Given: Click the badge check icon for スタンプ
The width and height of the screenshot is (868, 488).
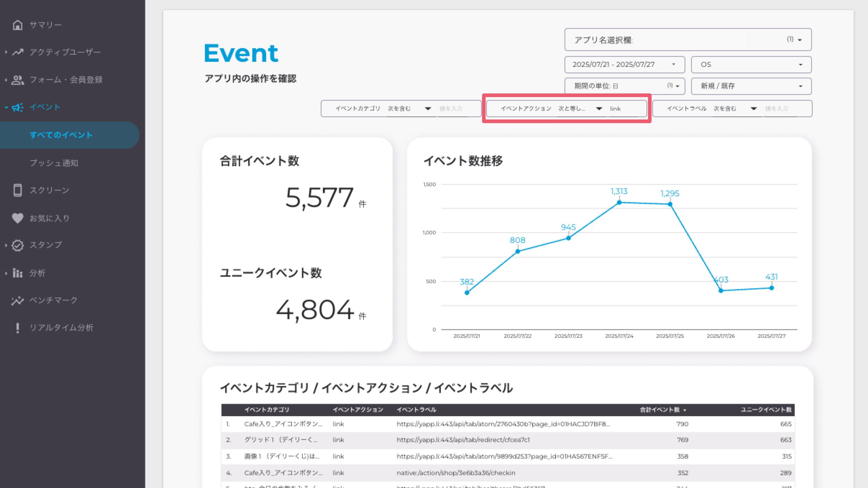Looking at the screenshot, I should 17,245.
